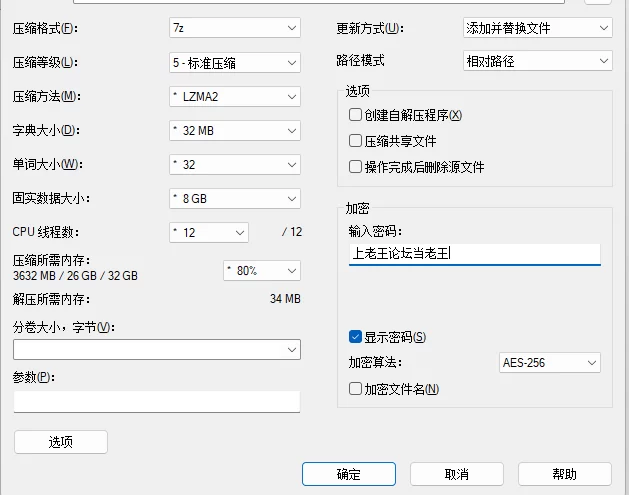Open the 压缩格式 dropdown showing 7z

coord(234,29)
